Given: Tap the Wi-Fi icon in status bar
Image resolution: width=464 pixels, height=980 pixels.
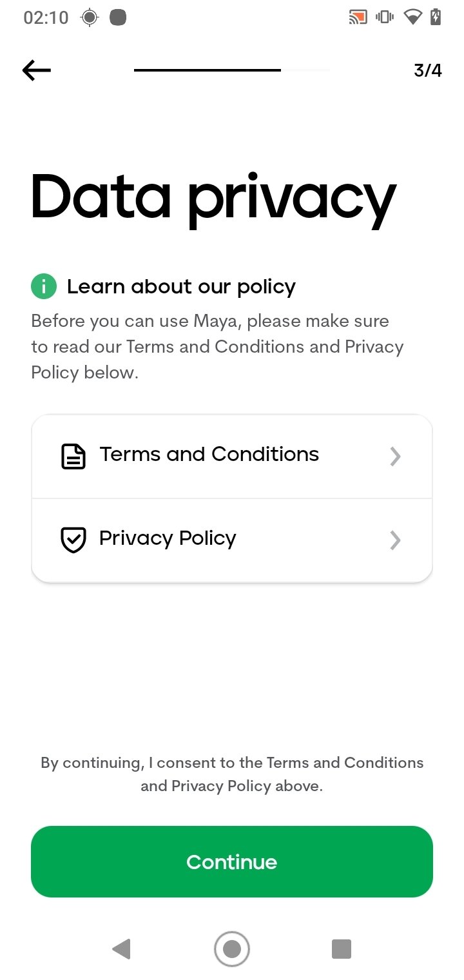Looking at the screenshot, I should pyautogui.click(x=412, y=17).
